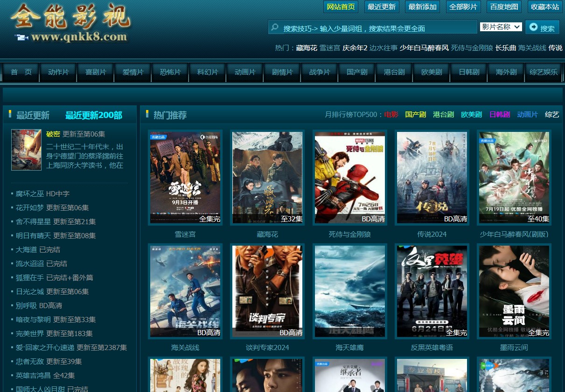Open 完美世界 更新至第183集 entry

(x=54, y=333)
